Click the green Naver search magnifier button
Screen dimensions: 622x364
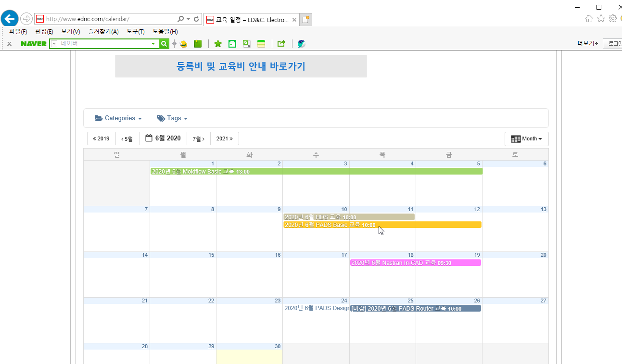[x=164, y=44]
